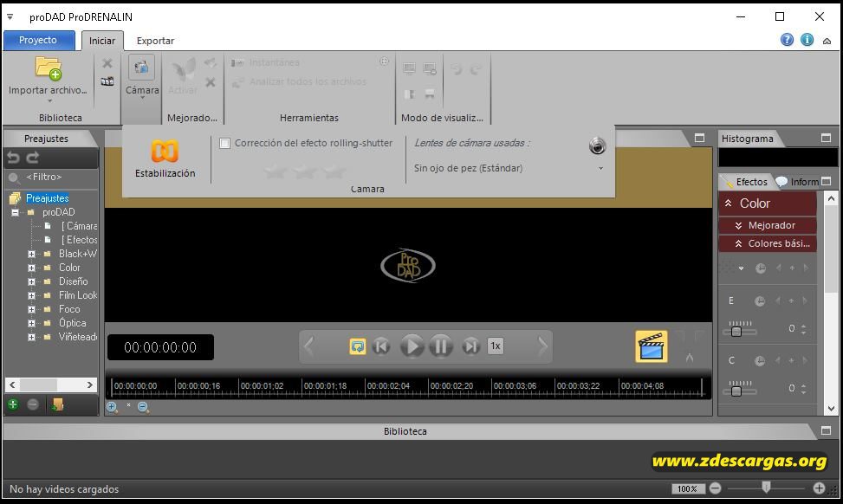Select the [ Cámara preset item

point(79,226)
